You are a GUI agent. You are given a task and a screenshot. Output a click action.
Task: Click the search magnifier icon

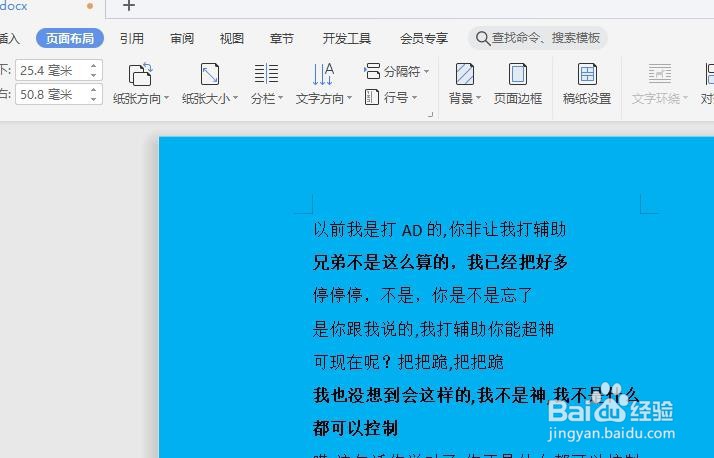pos(483,38)
